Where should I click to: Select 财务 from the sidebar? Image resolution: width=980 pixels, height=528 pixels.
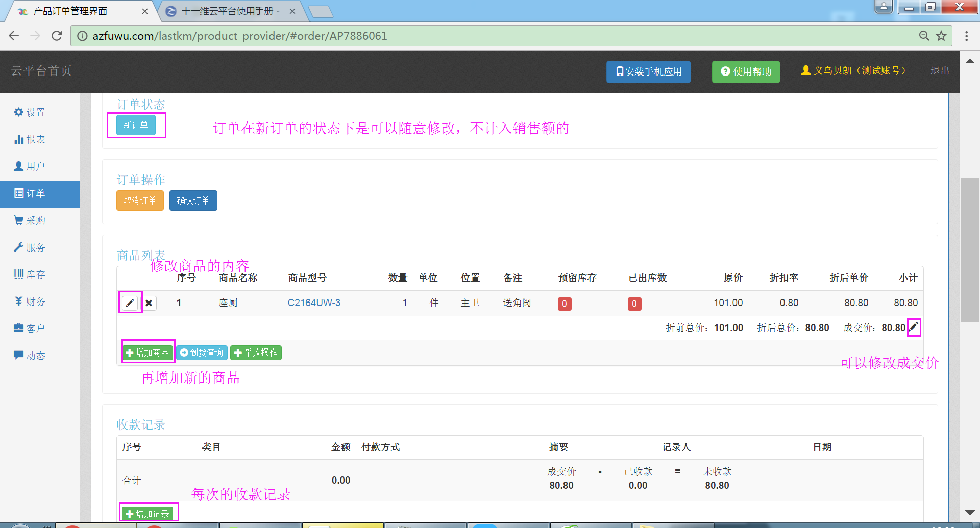click(x=30, y=301)
